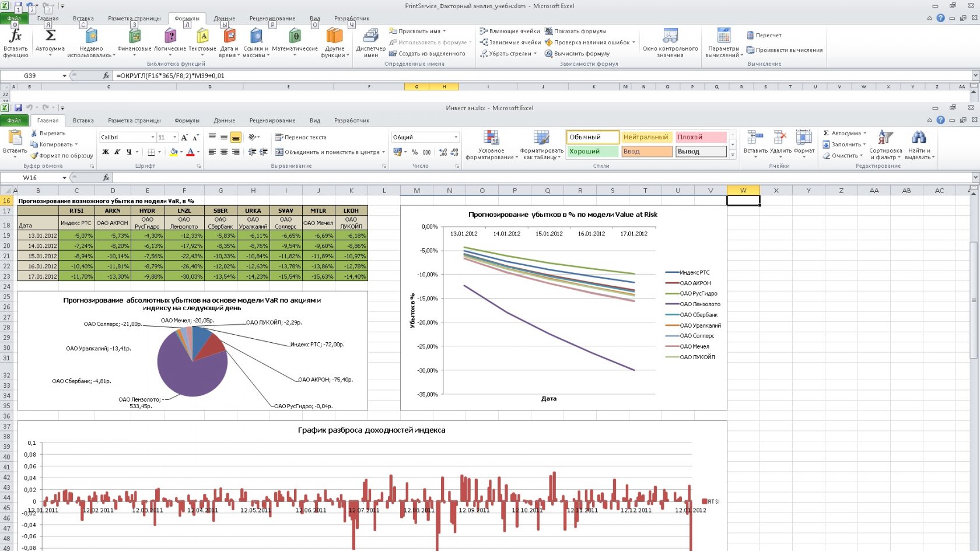Viewport: 980px width, 551px height.
Task: Open Разработчик tab in Инвест ан window
Action: (x=352, y=121)
